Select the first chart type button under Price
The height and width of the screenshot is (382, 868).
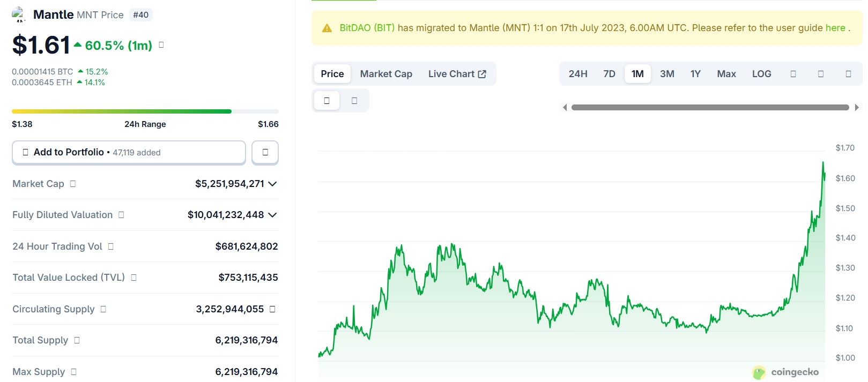(327, 101)
